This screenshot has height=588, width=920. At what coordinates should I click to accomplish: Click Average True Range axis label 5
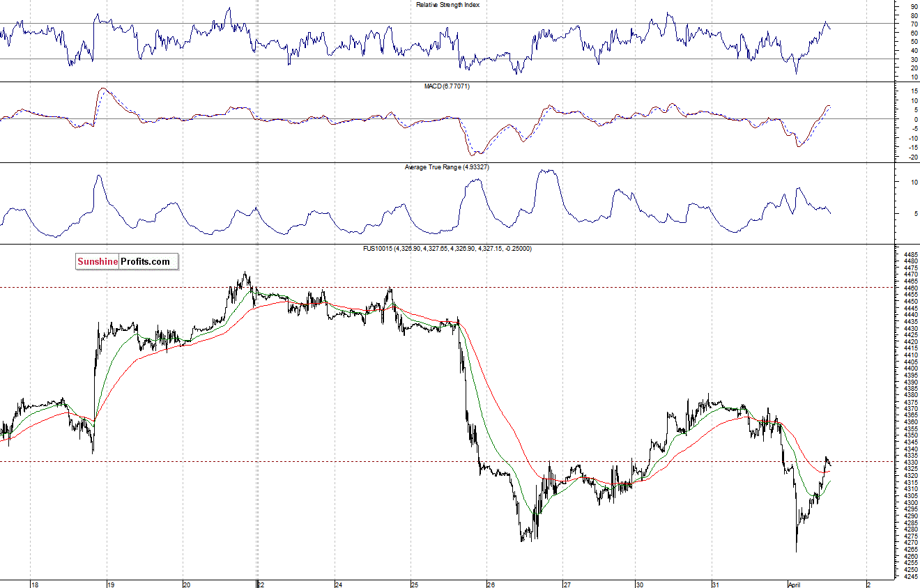(915, 214)
